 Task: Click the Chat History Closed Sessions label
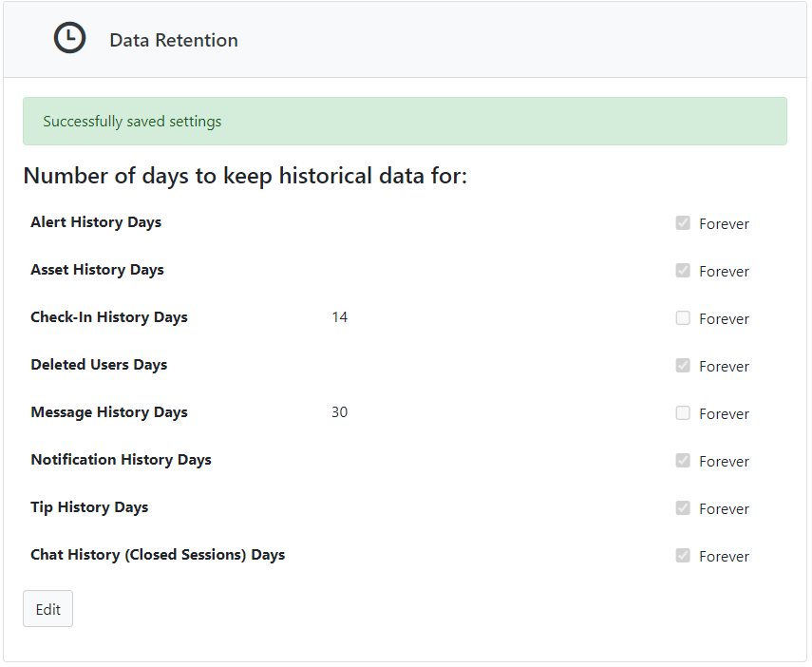point(158,554)
